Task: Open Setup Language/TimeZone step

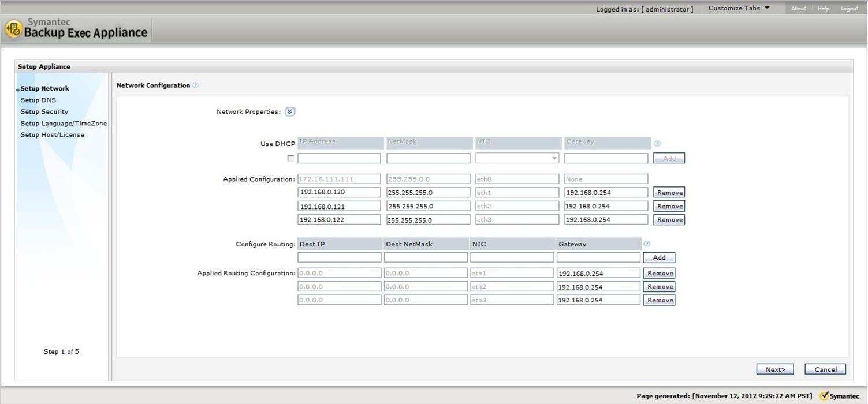Action: point(64,124)
